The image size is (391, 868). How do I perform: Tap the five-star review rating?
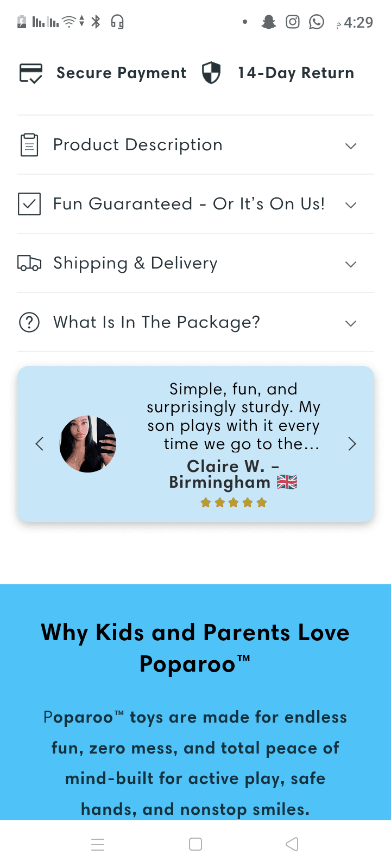tap(234, 503)
